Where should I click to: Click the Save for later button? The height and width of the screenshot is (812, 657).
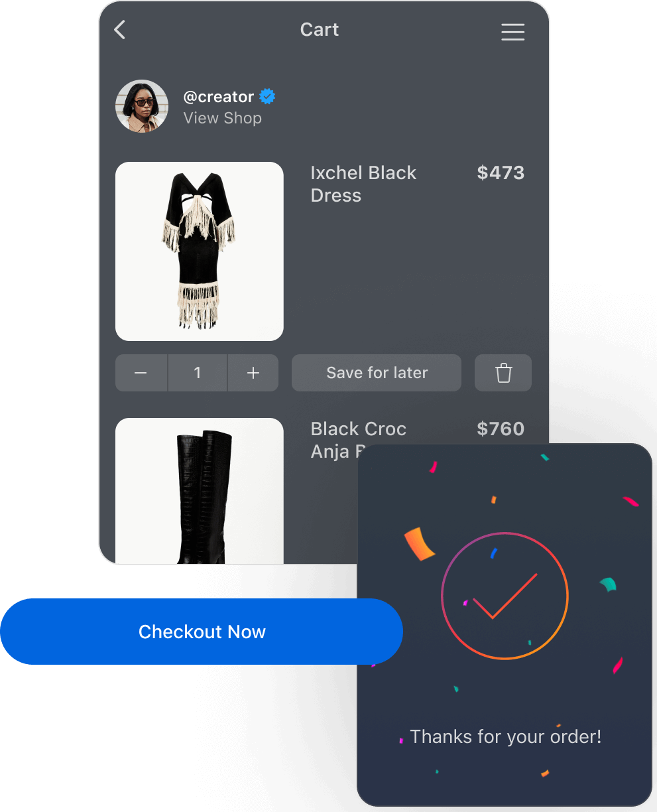[x=377, y=373]
